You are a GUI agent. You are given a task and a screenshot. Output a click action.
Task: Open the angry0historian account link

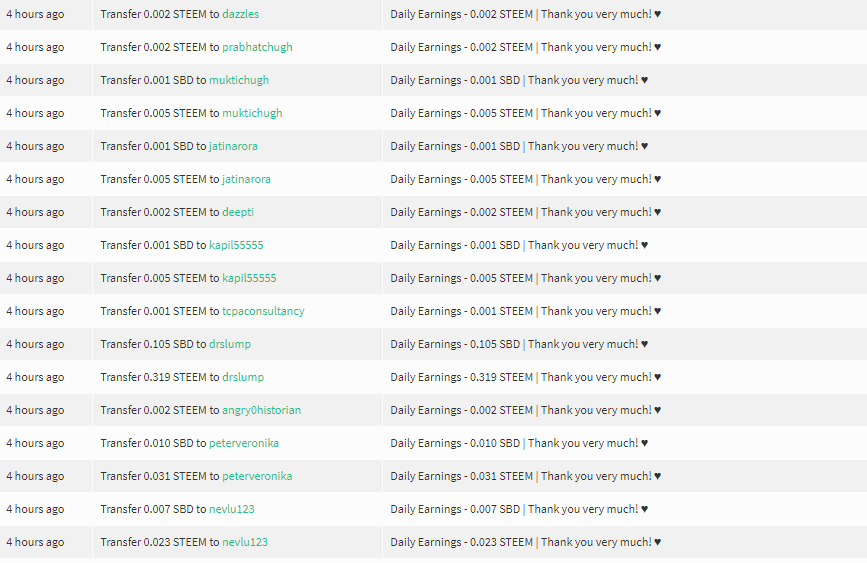pyautogui.click(x=262, y=410)
